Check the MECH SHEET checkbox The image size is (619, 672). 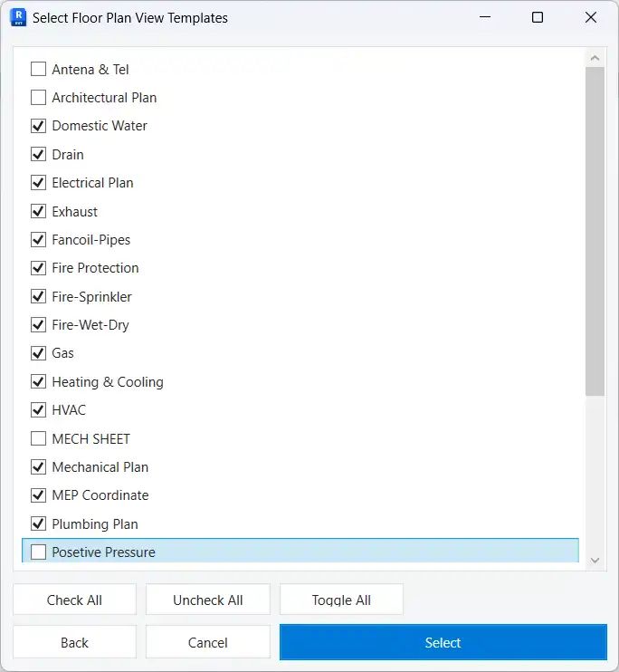pos(38,438)
